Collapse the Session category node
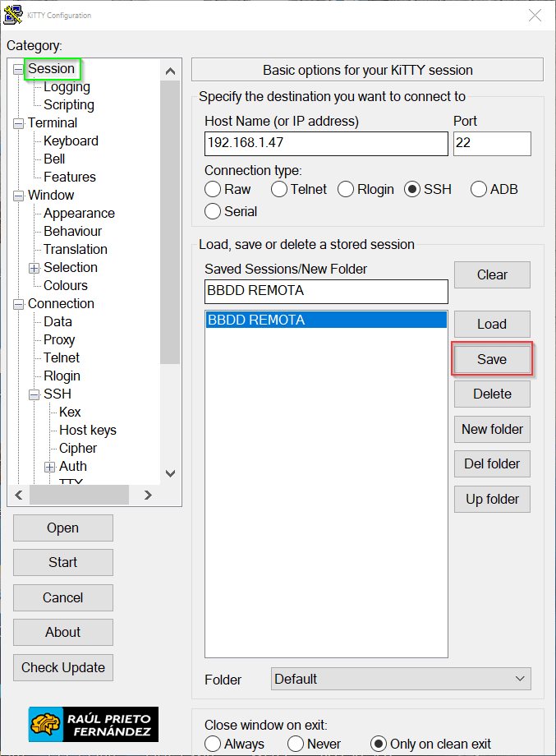 tap(19, 70)
